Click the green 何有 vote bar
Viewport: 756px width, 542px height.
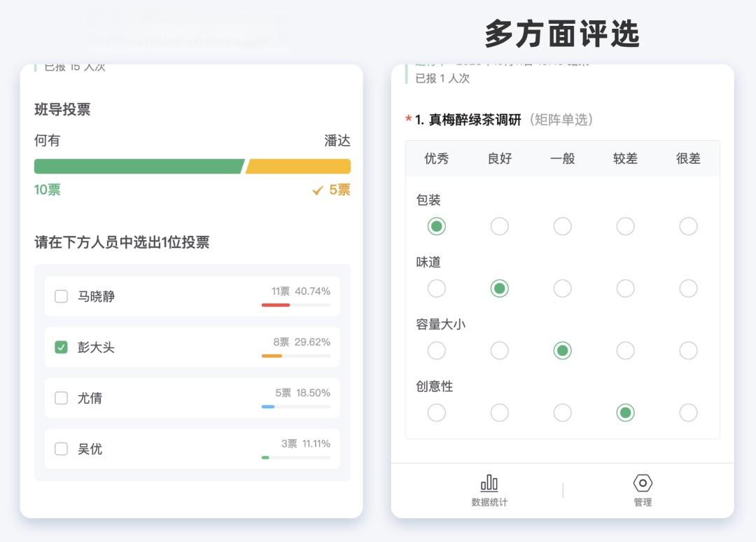(139, 167)
